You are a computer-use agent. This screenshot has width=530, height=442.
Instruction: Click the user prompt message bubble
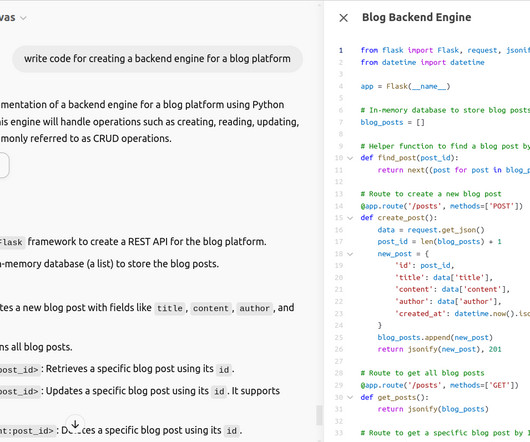click(x=157, y=59)
